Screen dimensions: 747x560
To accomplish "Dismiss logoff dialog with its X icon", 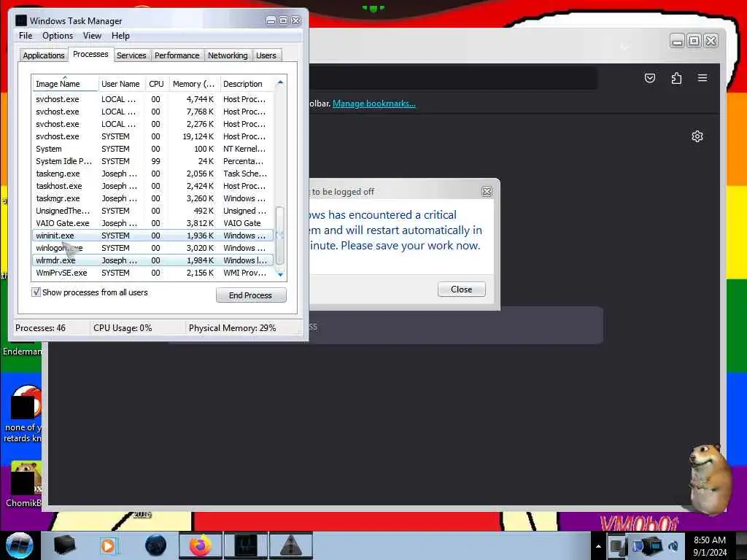I will [487, 192].
